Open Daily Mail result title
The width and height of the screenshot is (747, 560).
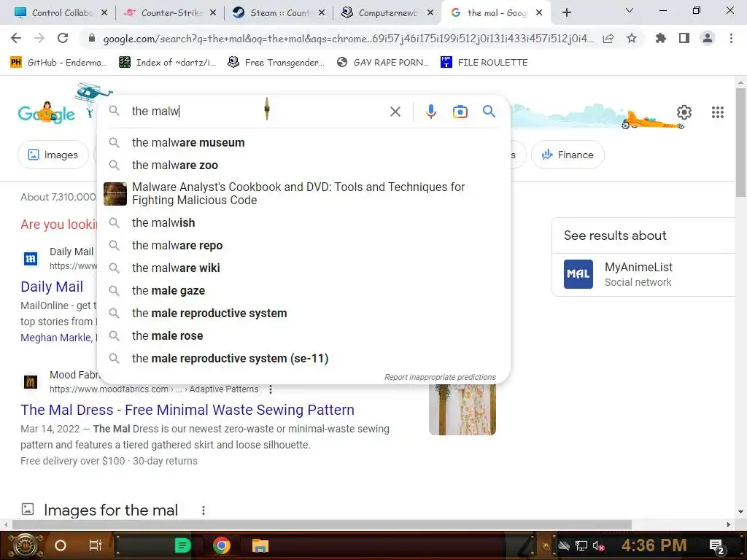pyautogui.click(x=52, y=287)
